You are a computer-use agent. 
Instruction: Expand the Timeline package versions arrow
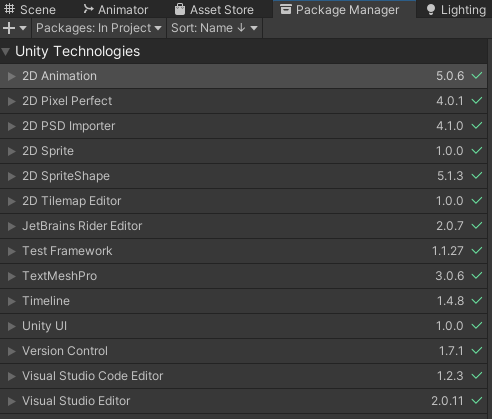pyautogui.click(x=12, y=301)
